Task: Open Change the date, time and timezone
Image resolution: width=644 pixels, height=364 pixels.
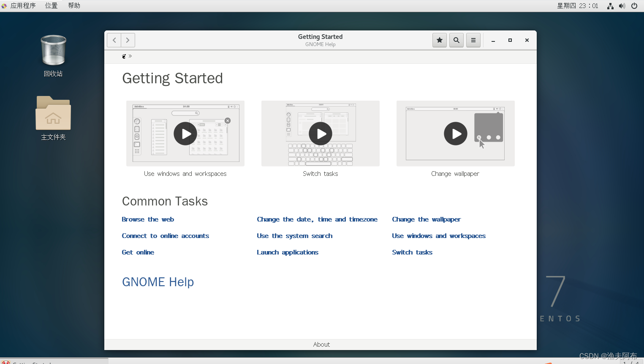Action: [317, 219]
